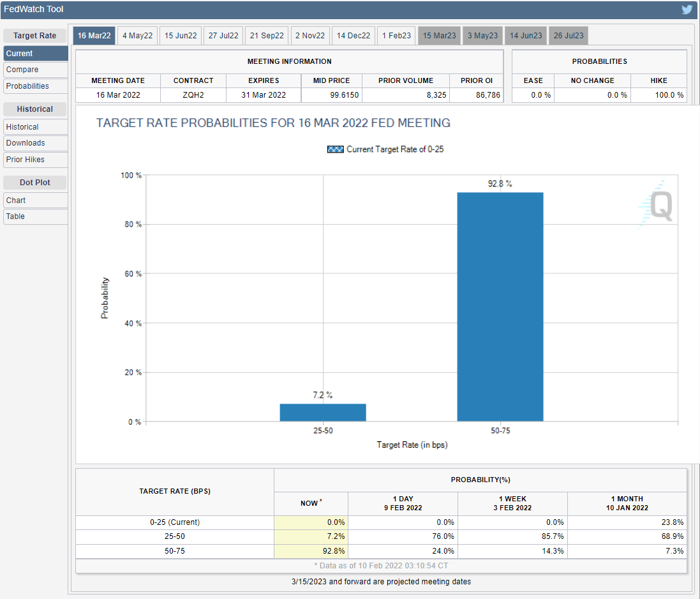The image size is (700, 599).
Task: Open the Downloads page
Action: (35, 143)
